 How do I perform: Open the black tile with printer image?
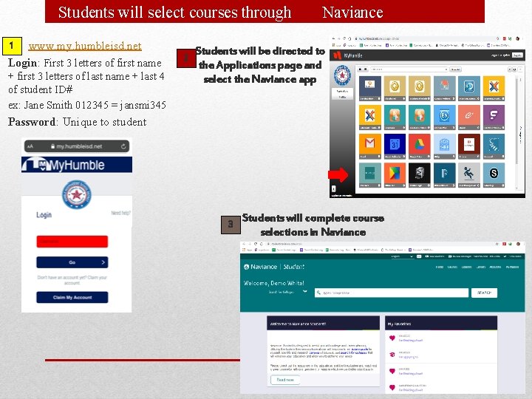(x=420, y=174)
